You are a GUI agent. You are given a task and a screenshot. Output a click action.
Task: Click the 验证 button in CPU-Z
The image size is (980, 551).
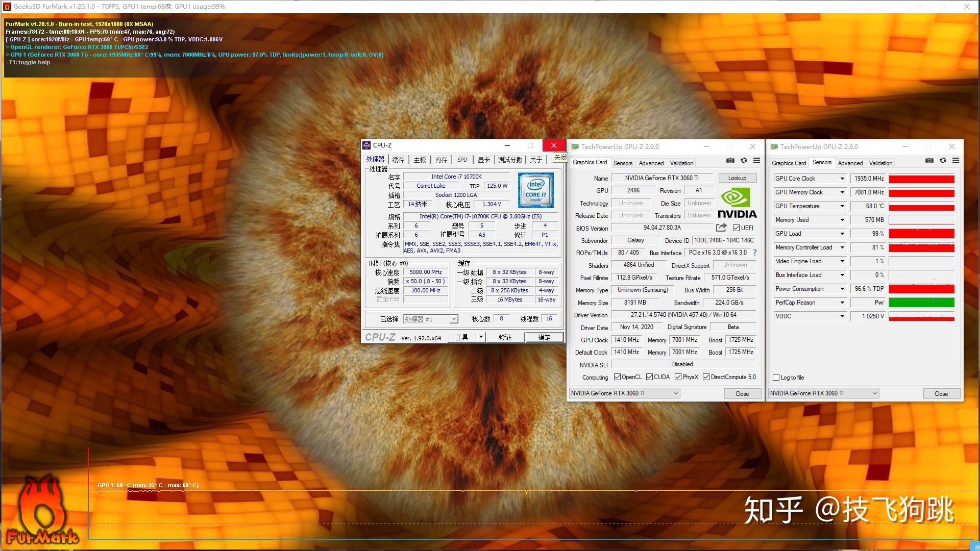(x=504, y=337)
